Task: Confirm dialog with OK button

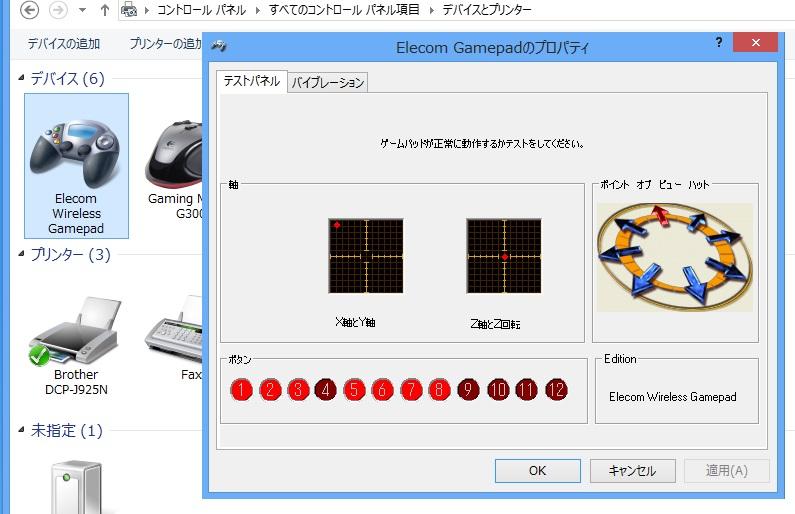Action: point(537,471)
